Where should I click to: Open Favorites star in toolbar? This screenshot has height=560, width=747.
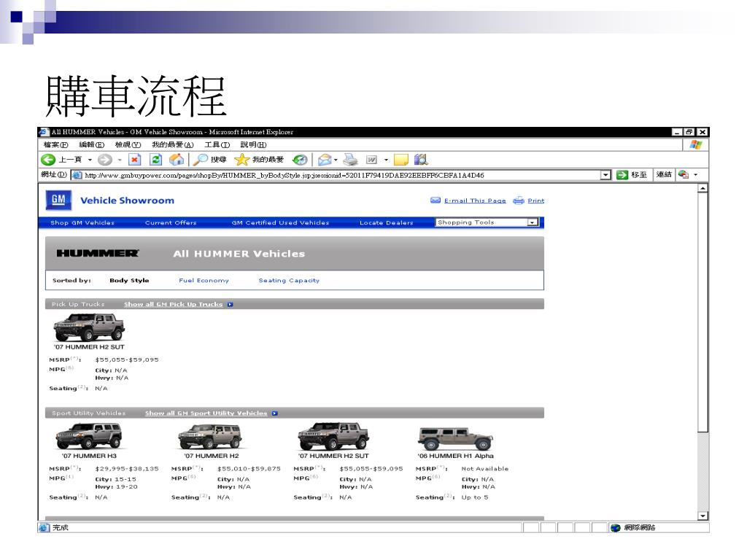pos(242,160)
